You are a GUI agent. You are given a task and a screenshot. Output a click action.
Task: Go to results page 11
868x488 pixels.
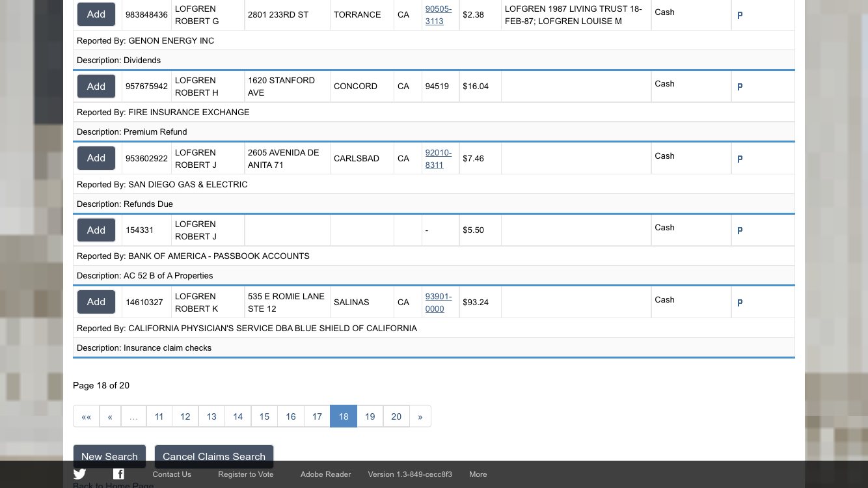[159, 416]
